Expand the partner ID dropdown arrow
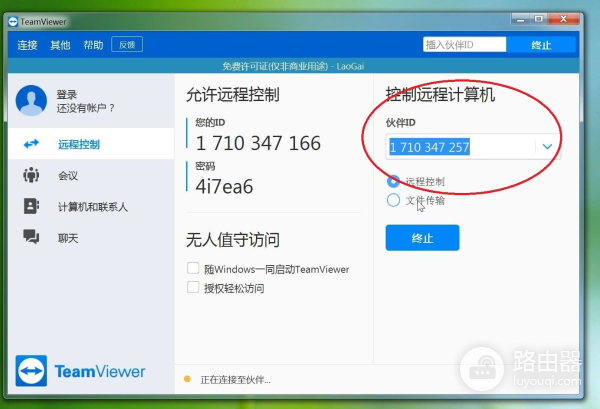 (547, 147)
